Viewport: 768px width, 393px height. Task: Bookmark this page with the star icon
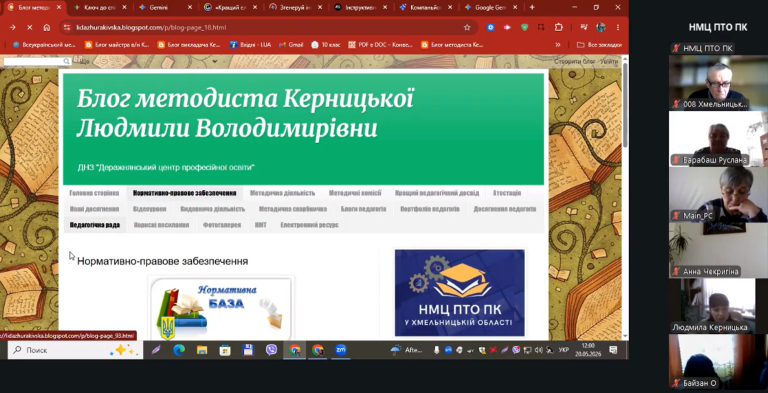pos(467,27)
